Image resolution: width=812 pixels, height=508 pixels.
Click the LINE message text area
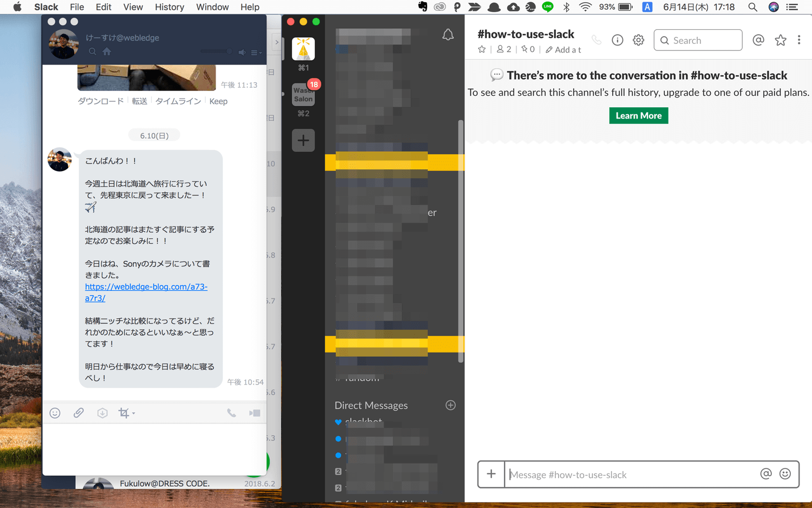154,449
